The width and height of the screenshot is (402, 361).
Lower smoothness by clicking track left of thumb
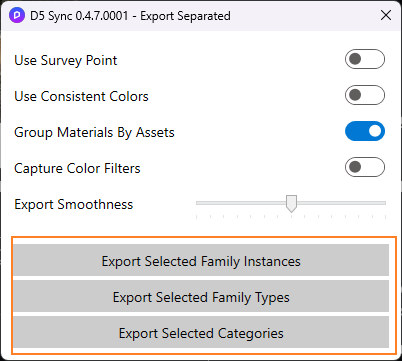pyautogui.click(x=241, y=203)
